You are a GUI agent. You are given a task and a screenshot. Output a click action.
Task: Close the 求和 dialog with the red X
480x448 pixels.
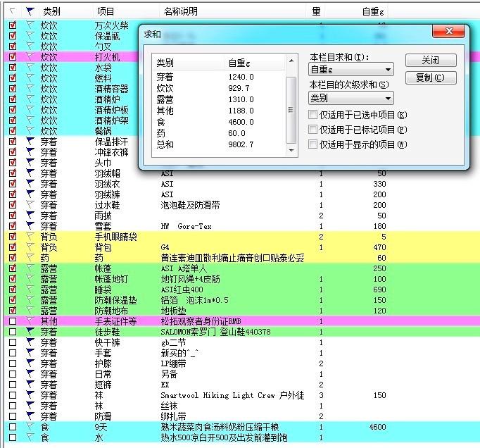pos(449,31)
